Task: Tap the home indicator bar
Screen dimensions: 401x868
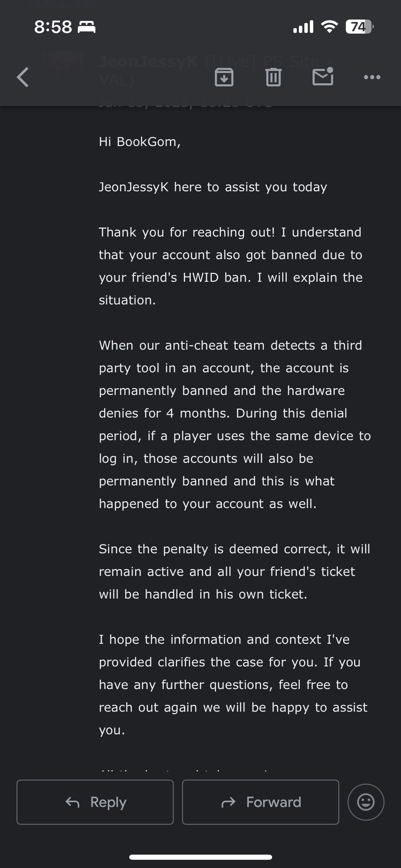Action: click(200, 857)
